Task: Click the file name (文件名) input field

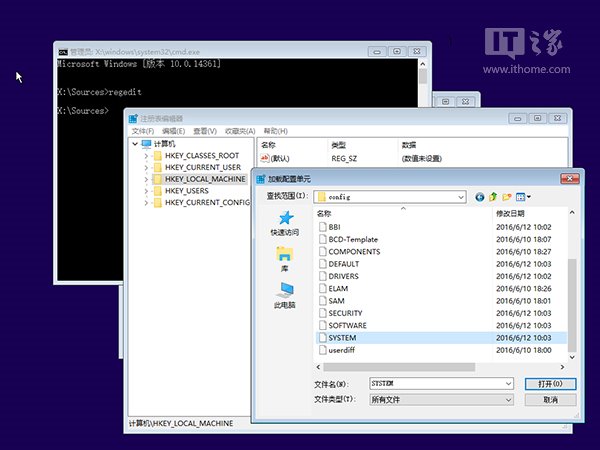Action: tap(440, 383)
